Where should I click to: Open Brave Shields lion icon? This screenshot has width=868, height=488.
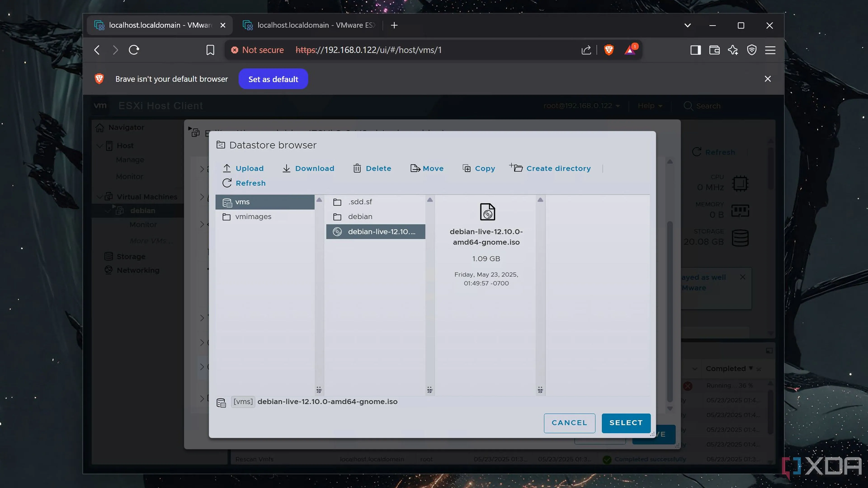pos(609,50)
